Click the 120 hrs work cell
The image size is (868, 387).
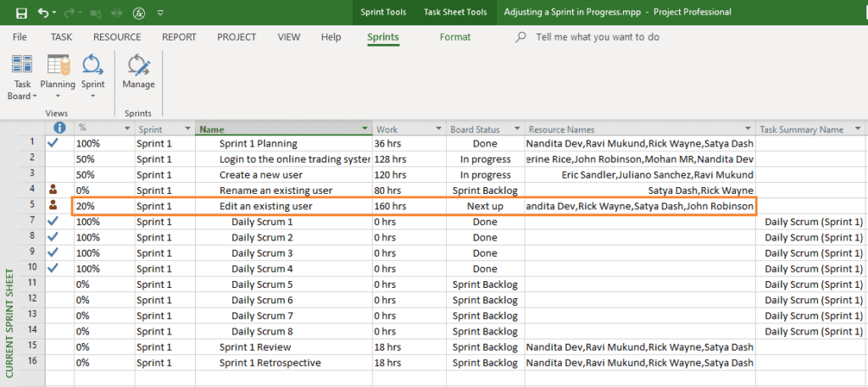(x=409, y=174)
